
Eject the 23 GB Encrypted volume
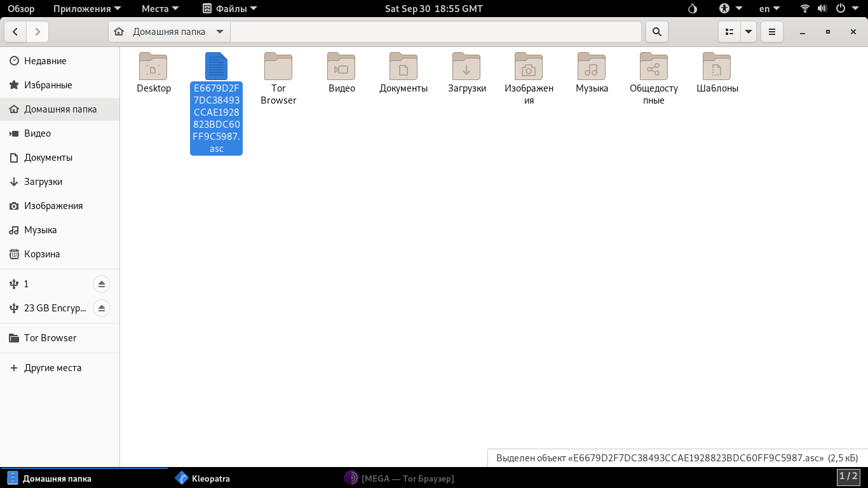click(x=102, y=308)
